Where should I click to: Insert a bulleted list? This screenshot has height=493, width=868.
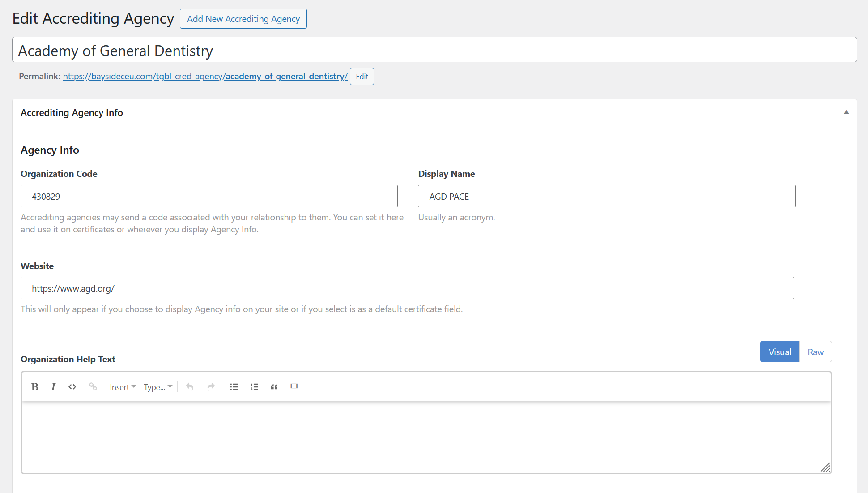234,387
